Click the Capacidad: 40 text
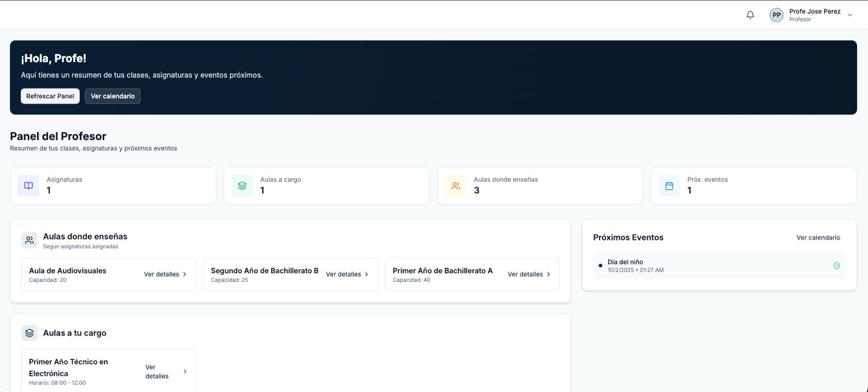 click(412, 280)
